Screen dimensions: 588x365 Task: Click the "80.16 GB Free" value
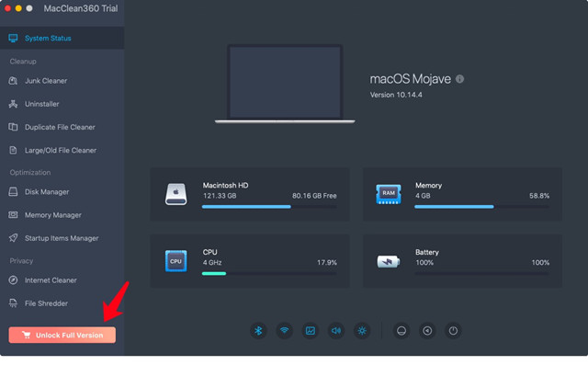pos(314,196)
